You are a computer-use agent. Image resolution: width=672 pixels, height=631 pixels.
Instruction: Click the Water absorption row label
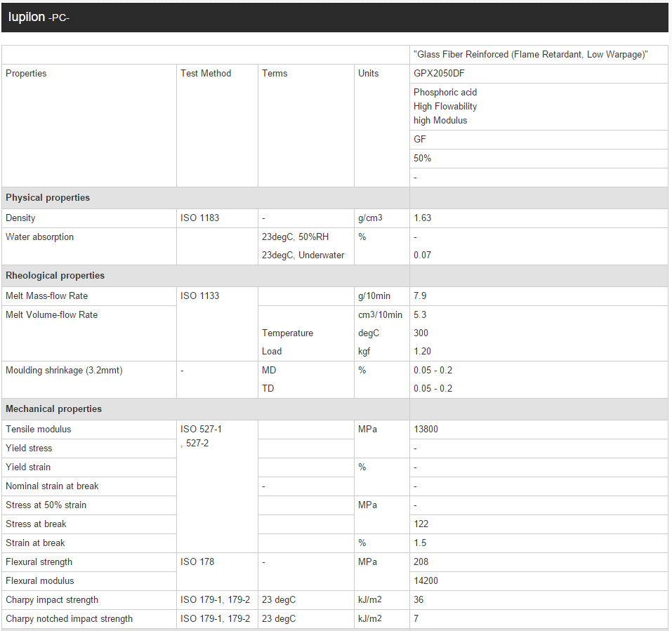pos(39,237)
